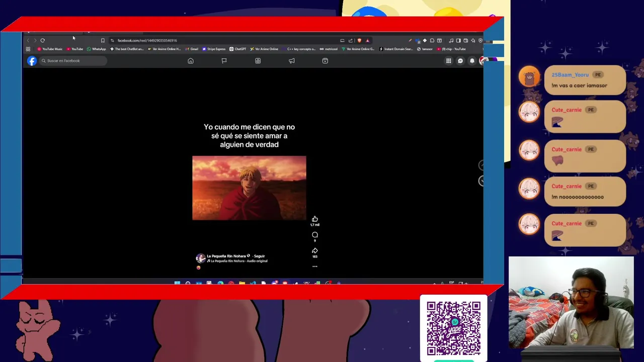Open the Stripe Express bookmark

(214, 49)
